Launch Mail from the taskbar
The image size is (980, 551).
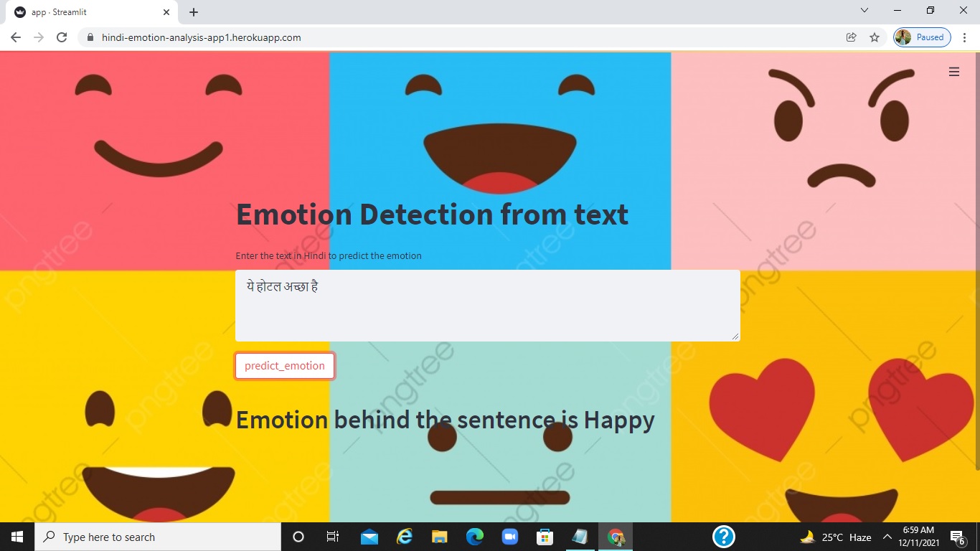369,537
